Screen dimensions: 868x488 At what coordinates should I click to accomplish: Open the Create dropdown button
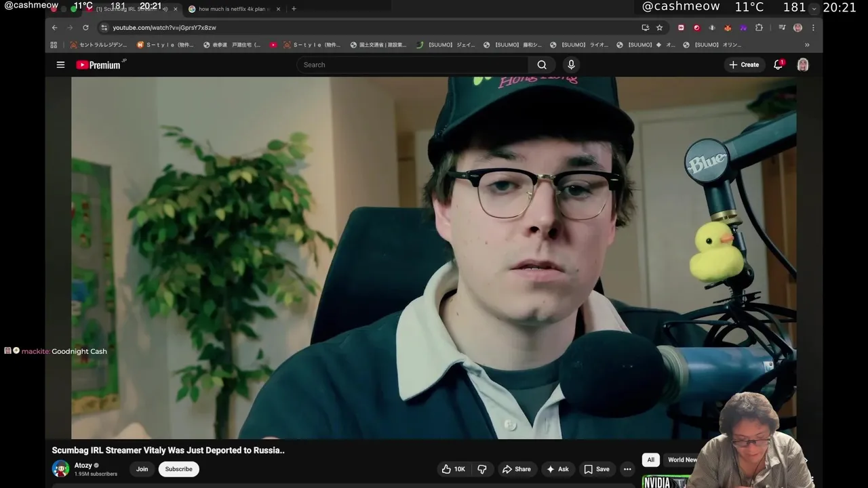(744, 64)
